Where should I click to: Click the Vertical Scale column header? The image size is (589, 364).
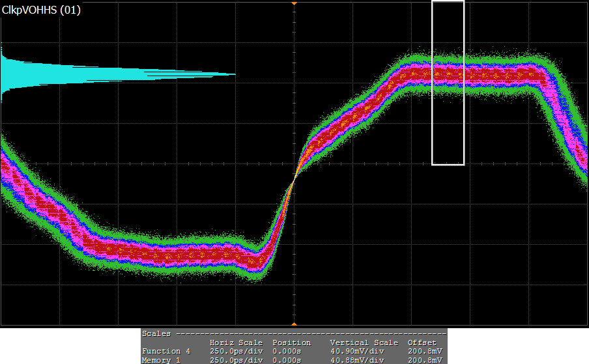[x=364, y=343]
